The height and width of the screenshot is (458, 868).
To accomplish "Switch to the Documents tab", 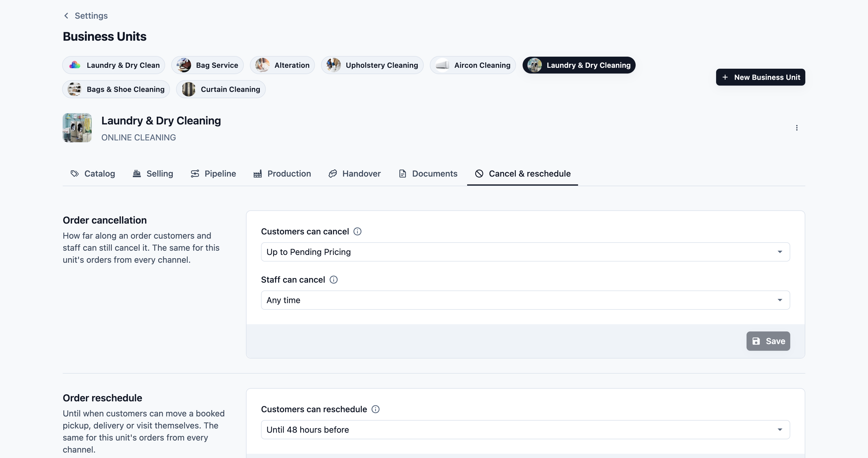I will pyautogui.click(x=428, y=174).
